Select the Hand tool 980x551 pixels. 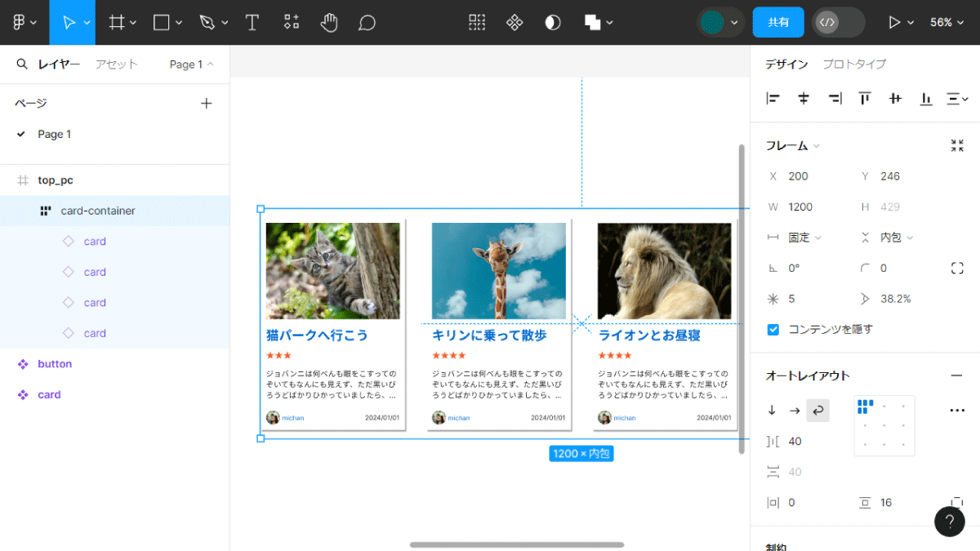tap(329, 23)
